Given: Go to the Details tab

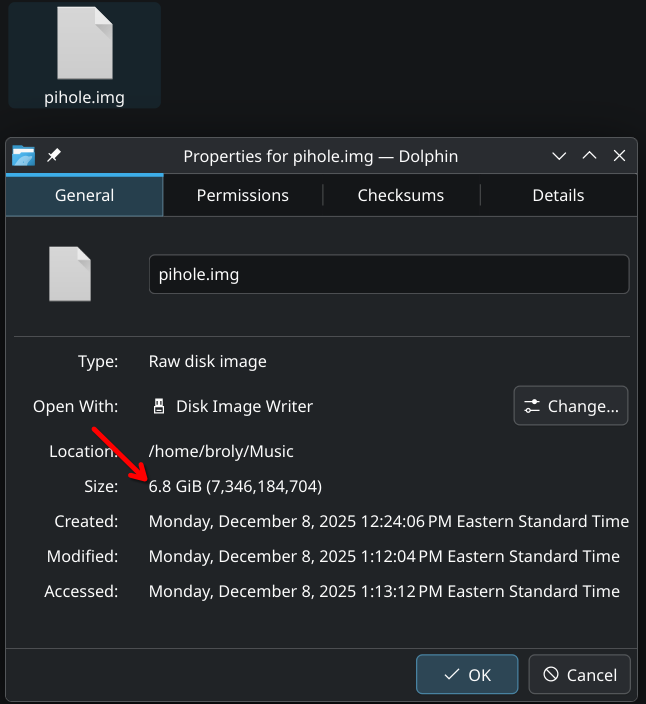Looking at the screenshot, I should tap(558, 196).
